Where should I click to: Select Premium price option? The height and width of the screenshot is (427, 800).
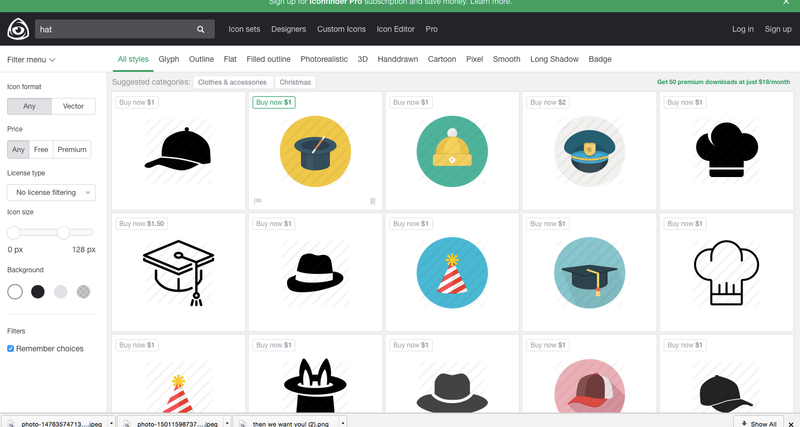72,149
